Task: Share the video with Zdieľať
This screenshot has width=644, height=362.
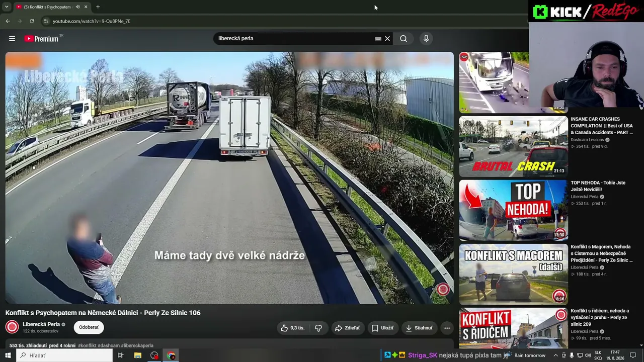Action: click(347, 328)
